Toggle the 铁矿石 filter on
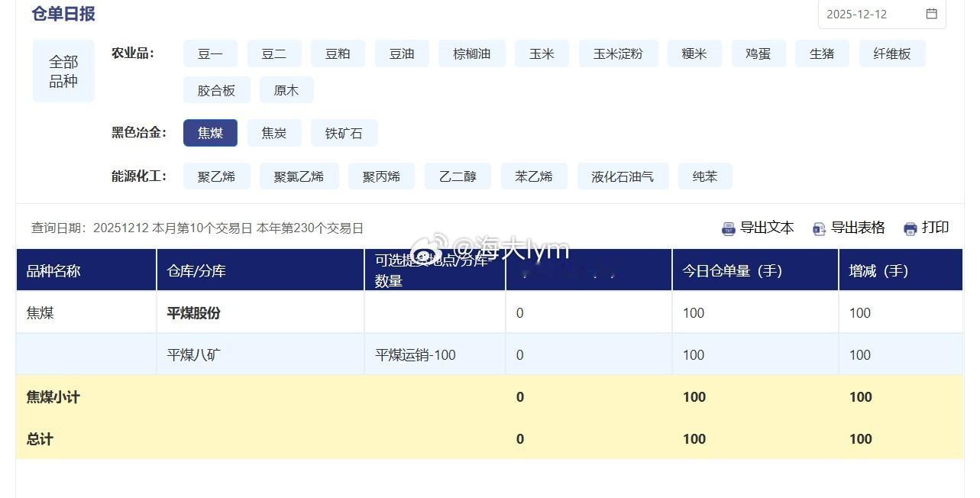Viewport: 980px width, 498px height. (344, 132)
